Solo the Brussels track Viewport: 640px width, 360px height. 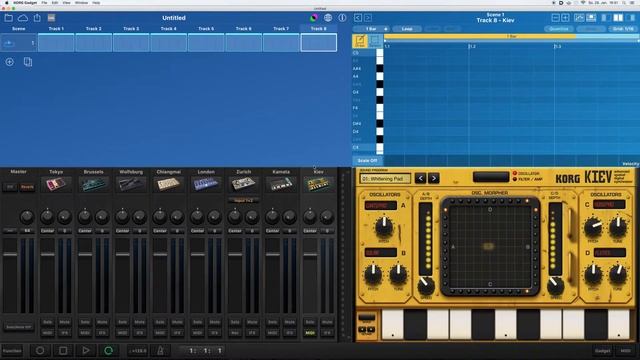coord(85,322)
